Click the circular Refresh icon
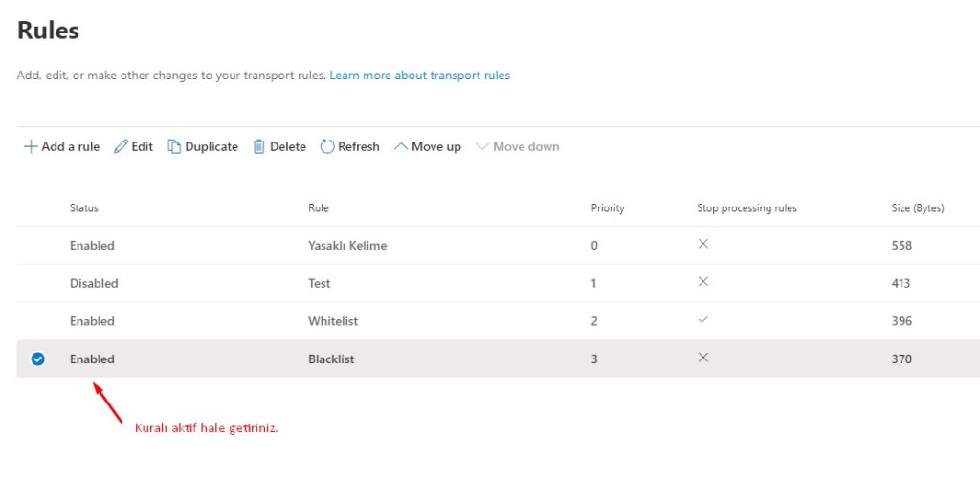 coord(327,147)
